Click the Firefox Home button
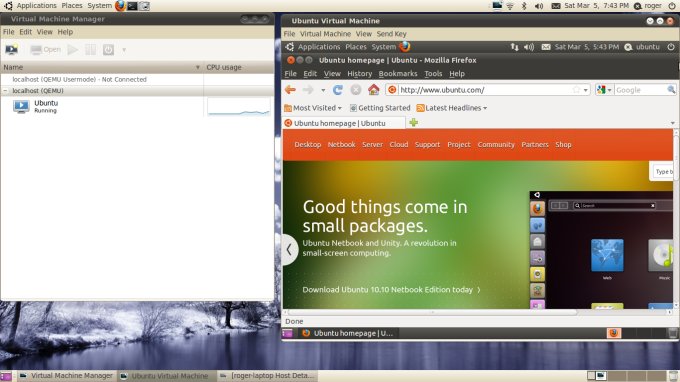This screenshot has height=382, width=680. click(373, 90)
